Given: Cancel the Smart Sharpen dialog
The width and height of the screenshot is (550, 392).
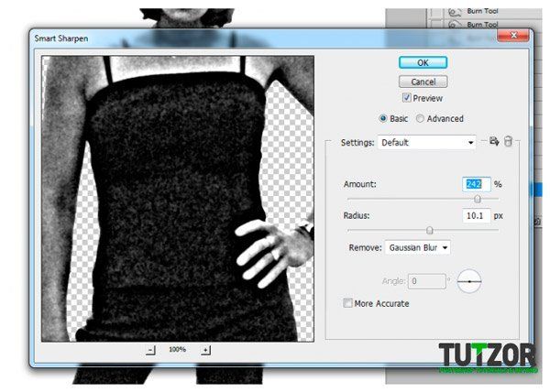Looking at the screenshot, I should (423, 82).
